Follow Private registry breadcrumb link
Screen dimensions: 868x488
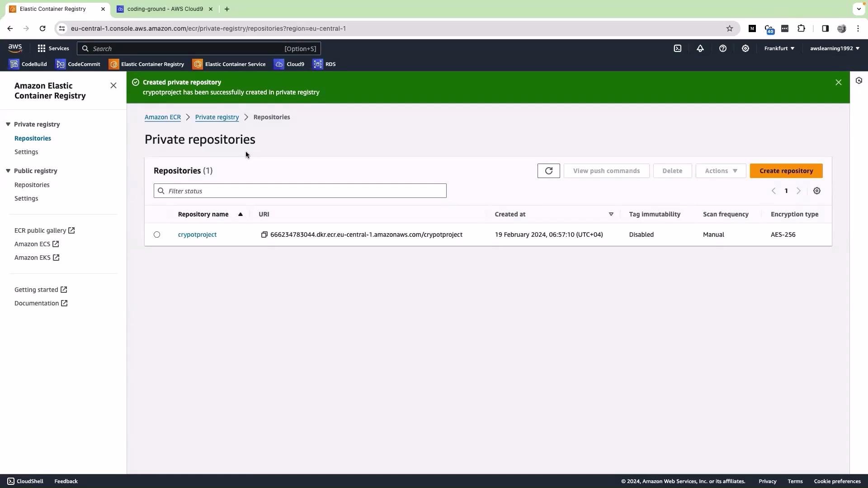click(217, 117)
